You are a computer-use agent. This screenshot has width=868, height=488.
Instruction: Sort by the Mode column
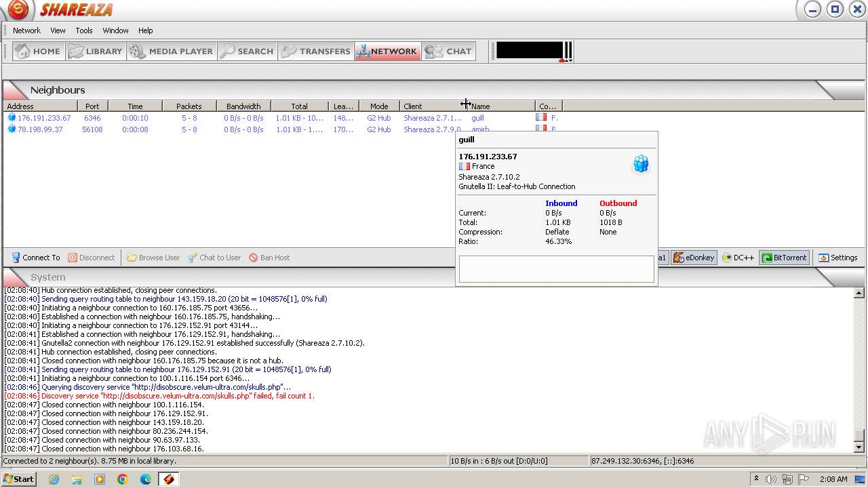click(x=379, y=106)
